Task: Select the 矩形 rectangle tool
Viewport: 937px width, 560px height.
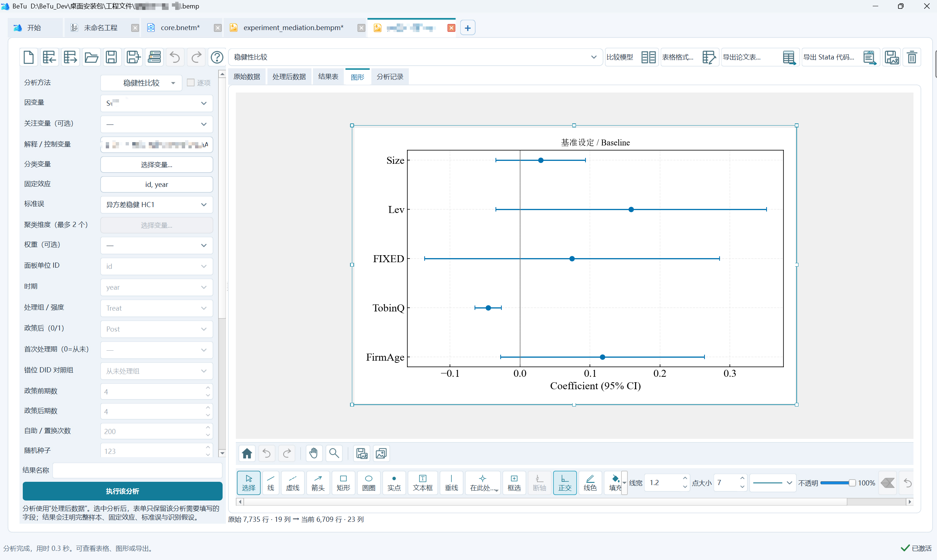Action: click(x=343, y=483)
